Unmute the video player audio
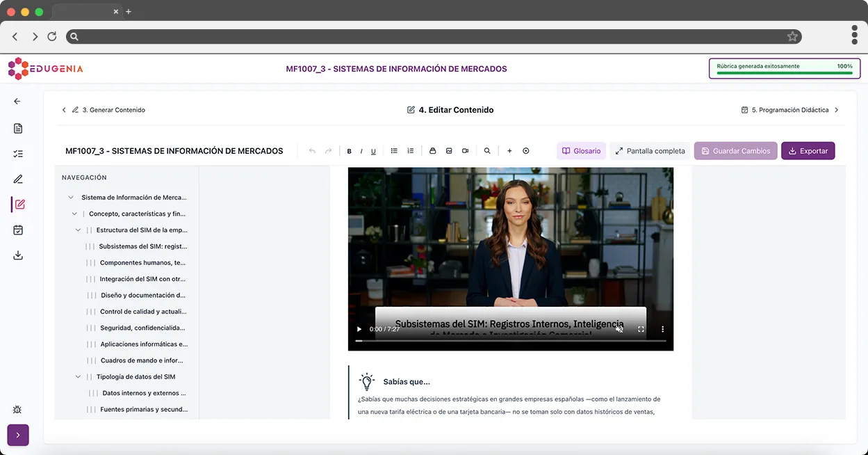 (x=619, y=329)
